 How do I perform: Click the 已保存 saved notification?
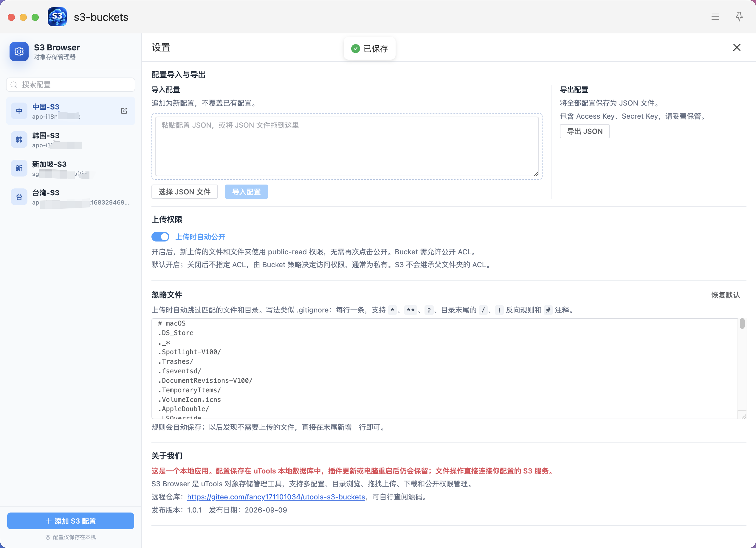pos(370,49)
